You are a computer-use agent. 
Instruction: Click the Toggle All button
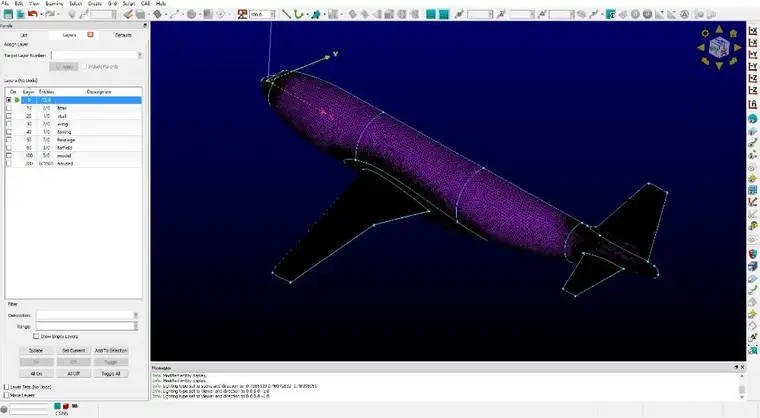coord(111,373)
